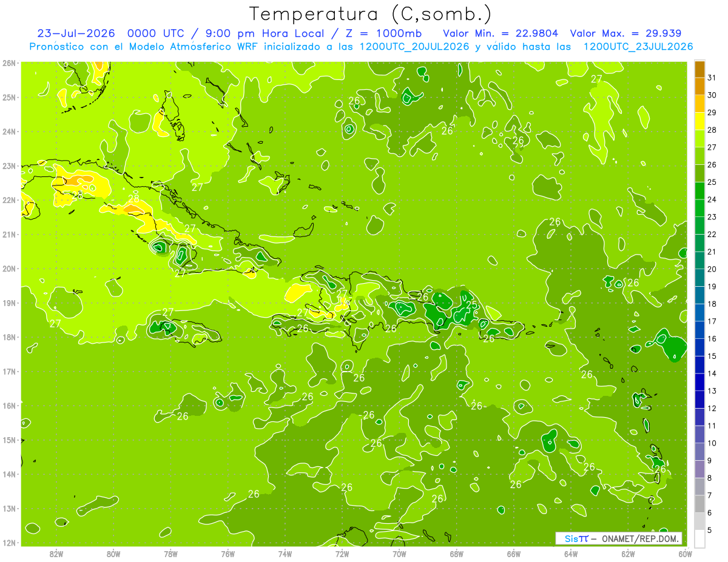The width and height of the screenshot is (728, 562).
Task: Pick the teal legend swatch between 19 and 20
Action: pos(699,278)
